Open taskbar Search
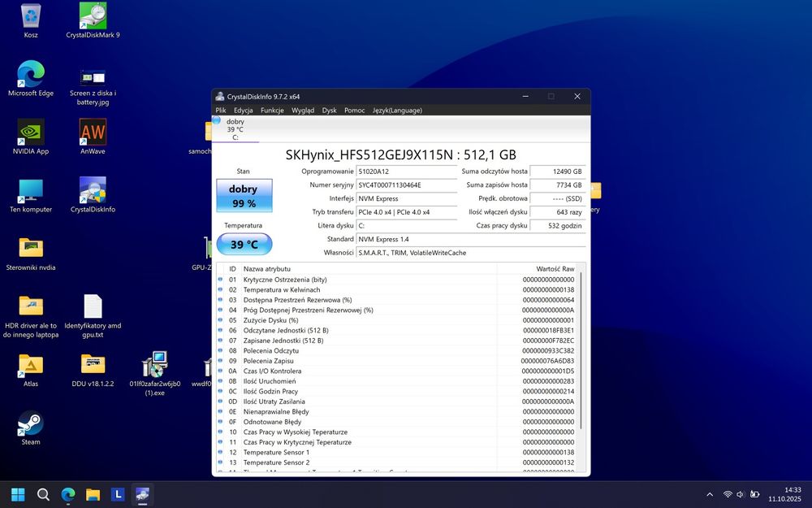Viewport: 812px width, 508px height. click(44, 494)
